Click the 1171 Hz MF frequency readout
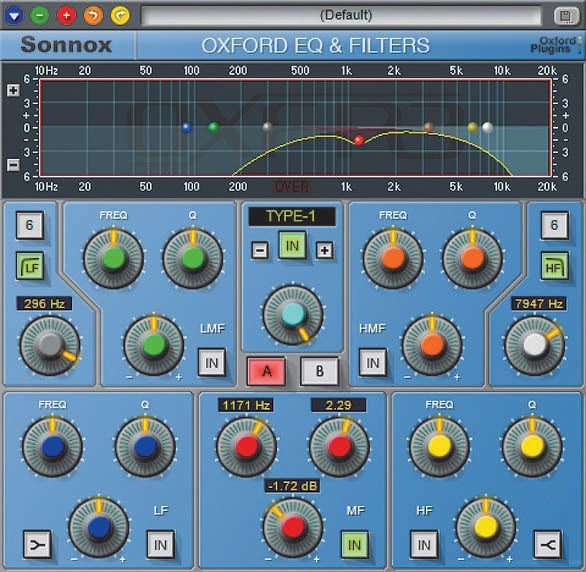The image size is (586, 572). pos(246,405)
